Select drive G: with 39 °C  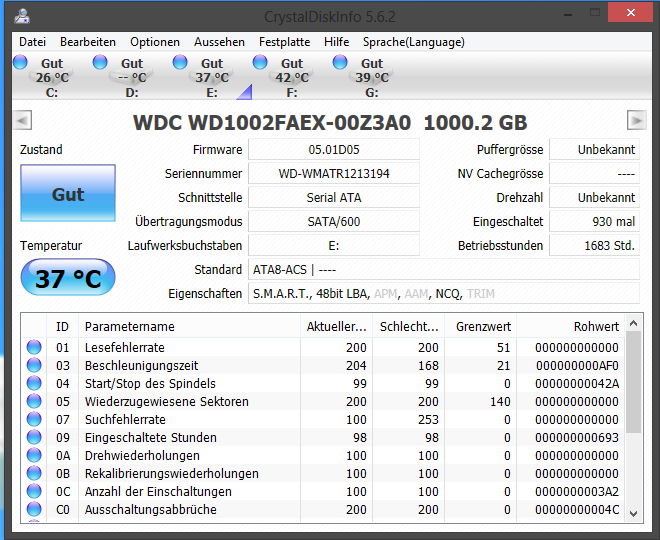pyautogui.click(x=372, y=78)
